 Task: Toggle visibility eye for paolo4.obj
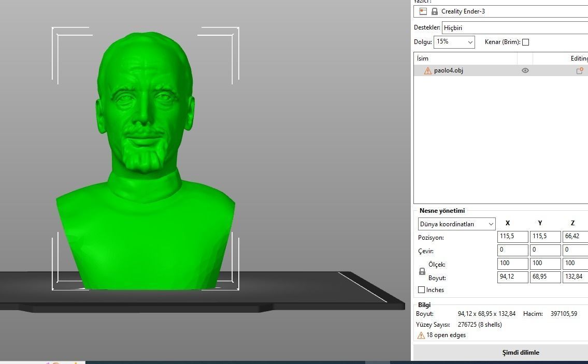click(x=525, y=70)
